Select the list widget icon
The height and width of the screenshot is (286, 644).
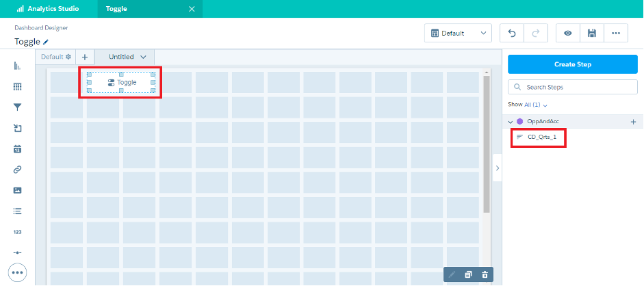[17, 211]
